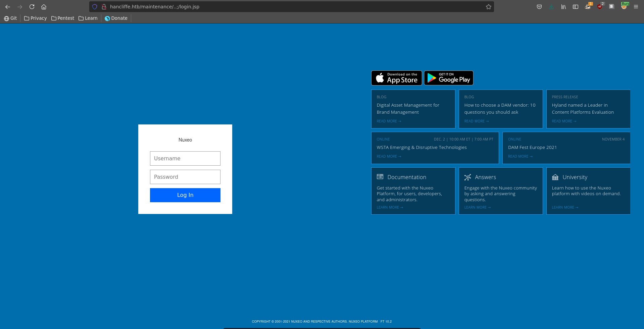The height and width of the screenshot is (329, 644).
Task: Reload the current page
Action: tap(32, 7)
